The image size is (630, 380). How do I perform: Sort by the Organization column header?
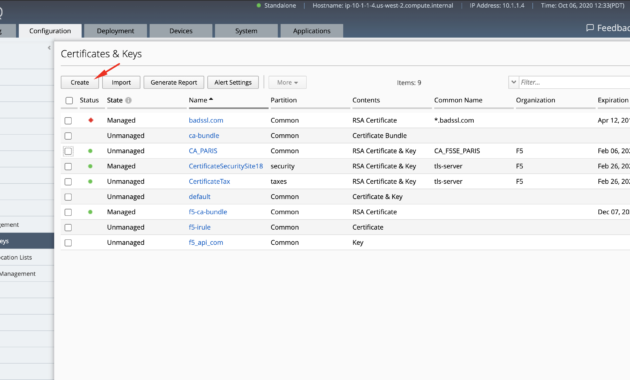(536, 100)
